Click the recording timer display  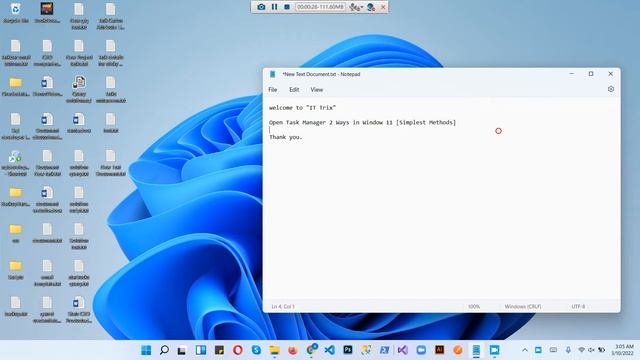click(320, 7)
